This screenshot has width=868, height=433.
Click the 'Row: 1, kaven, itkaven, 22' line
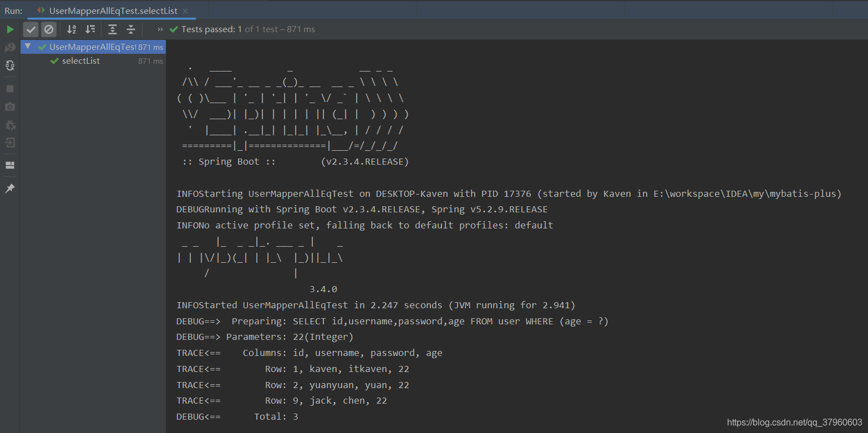pyautogui.click(x=293, y=369)
